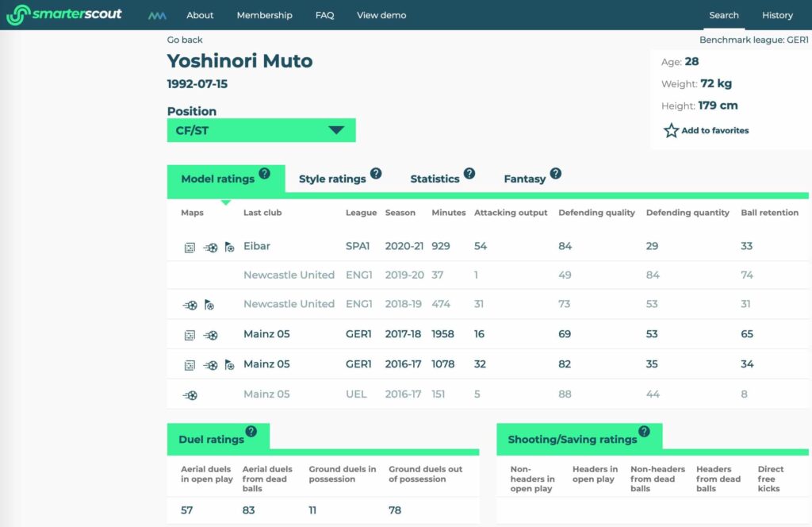
Task: Click the League column header
Action: pos(362,213)
